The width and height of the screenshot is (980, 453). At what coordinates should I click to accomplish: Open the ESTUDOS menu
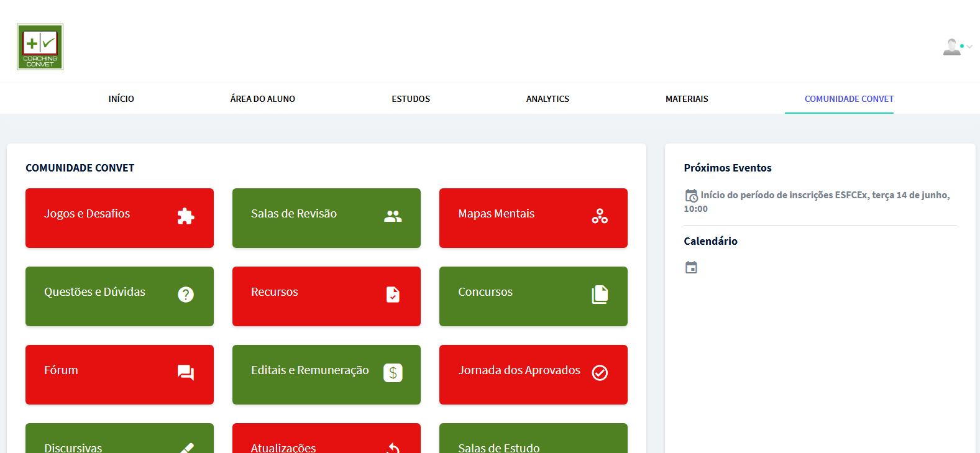click(411, 99)
